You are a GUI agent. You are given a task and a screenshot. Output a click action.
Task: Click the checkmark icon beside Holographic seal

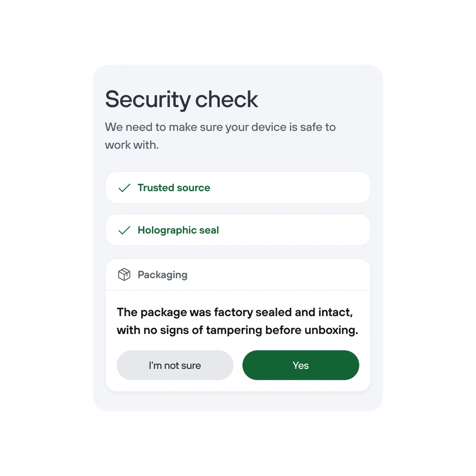point(124,230)
